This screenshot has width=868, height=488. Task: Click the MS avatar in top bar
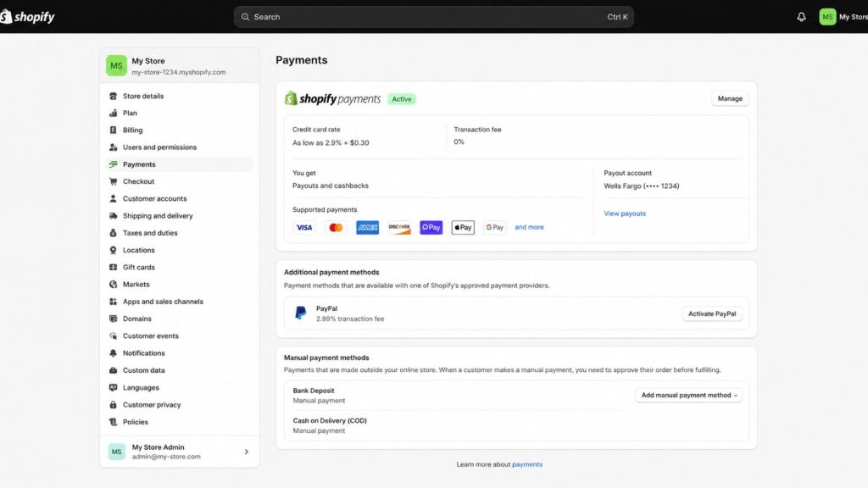[827, 17]
